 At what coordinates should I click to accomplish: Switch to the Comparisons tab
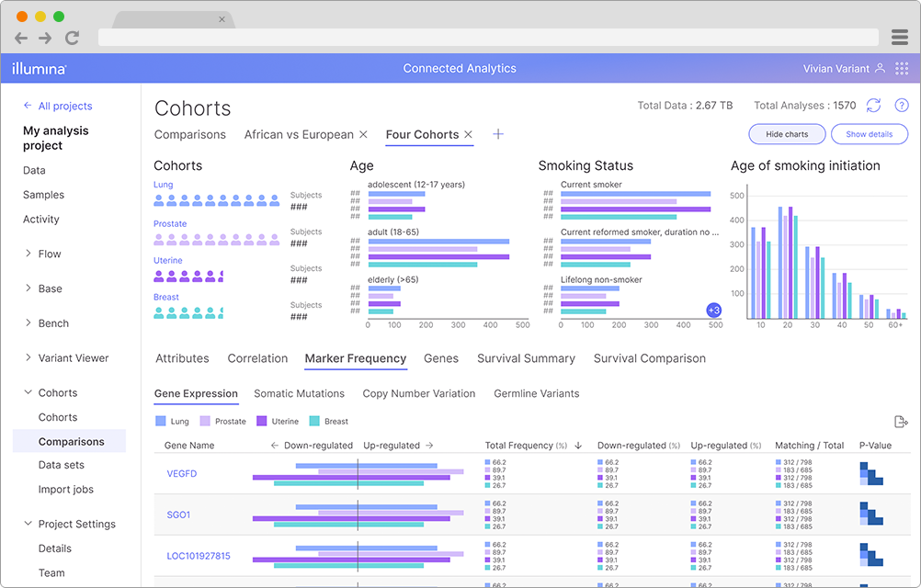[189, 135]
